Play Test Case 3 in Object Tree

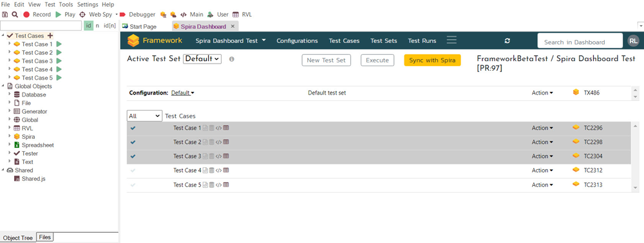pyautogui.click(x=59, y=60)
